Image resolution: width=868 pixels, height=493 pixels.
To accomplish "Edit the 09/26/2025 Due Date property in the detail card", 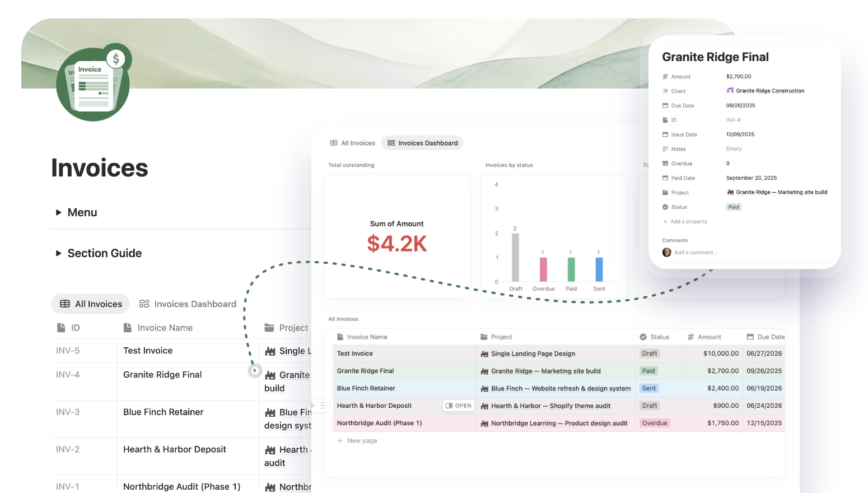I will 740,105.
